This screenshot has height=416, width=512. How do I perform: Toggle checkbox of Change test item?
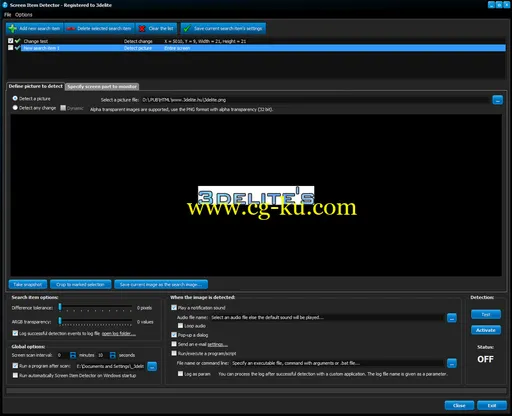(x=10, y=41)
